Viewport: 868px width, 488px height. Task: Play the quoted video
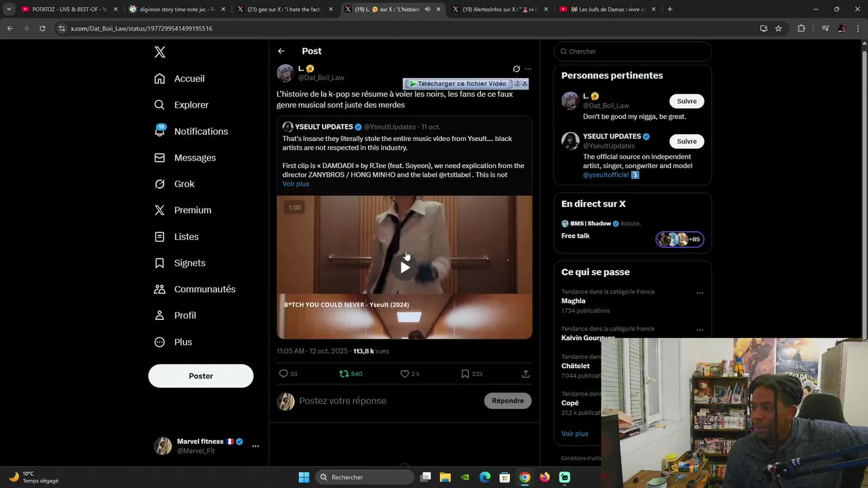tap(405, 267)
